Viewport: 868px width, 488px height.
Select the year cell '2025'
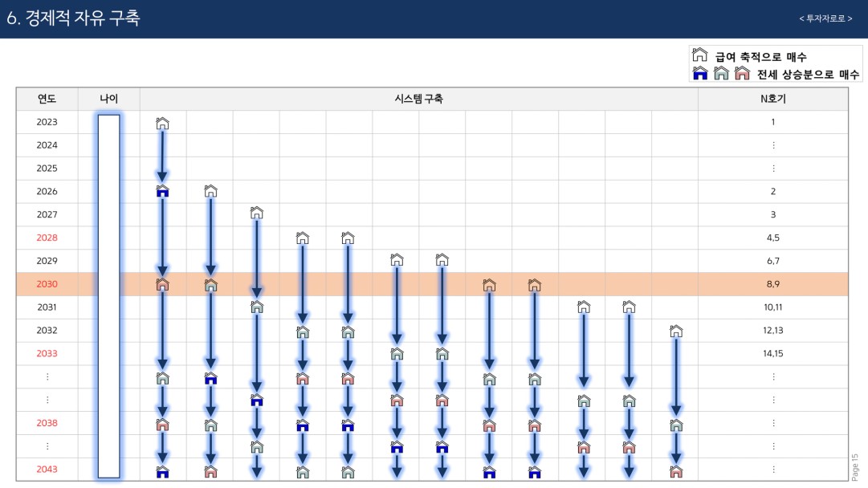click(x=47, y=169)
